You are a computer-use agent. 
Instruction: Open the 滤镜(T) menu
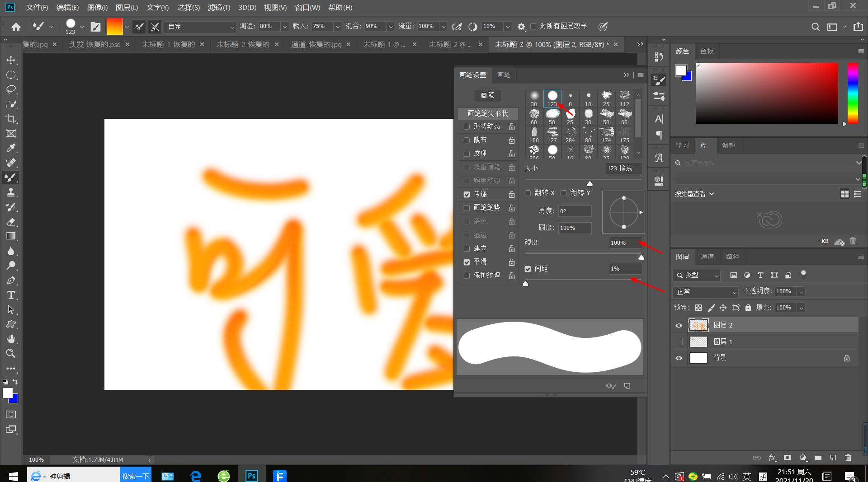click(219, 7)
